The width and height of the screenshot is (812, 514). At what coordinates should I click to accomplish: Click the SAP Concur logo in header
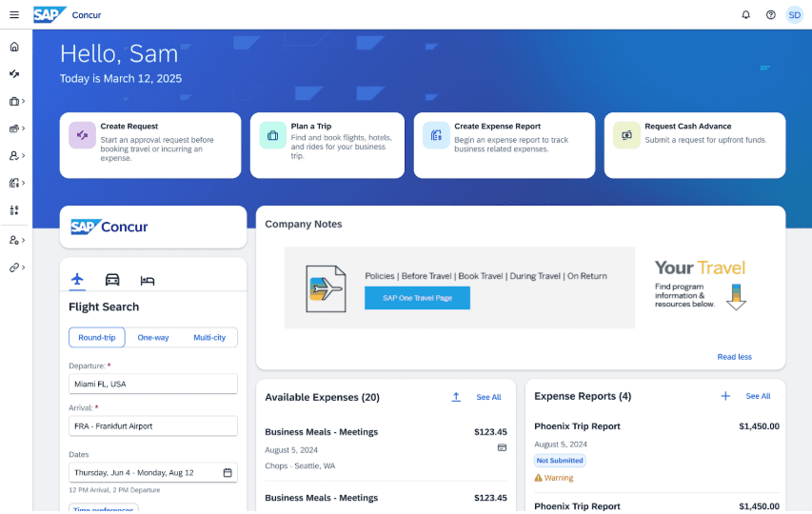[68, 14]
